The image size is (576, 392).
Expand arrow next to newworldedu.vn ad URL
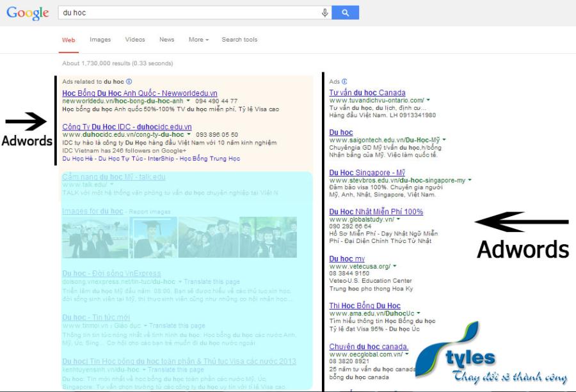[188, 100]
